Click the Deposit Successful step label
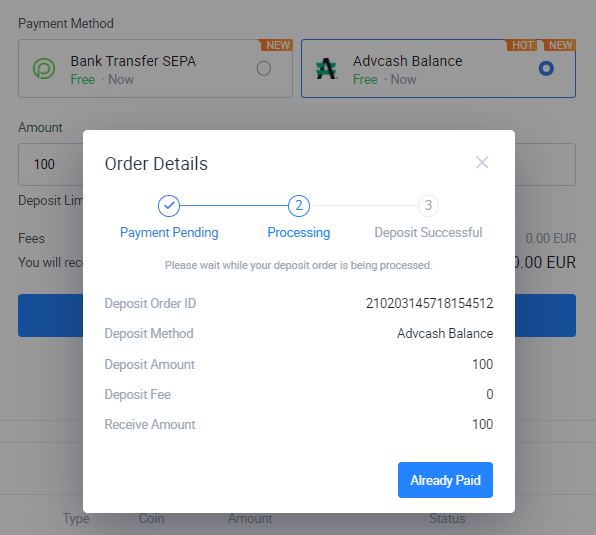This screenshot has height=535, width=596. pyautogui.click(x=428, y=233)
